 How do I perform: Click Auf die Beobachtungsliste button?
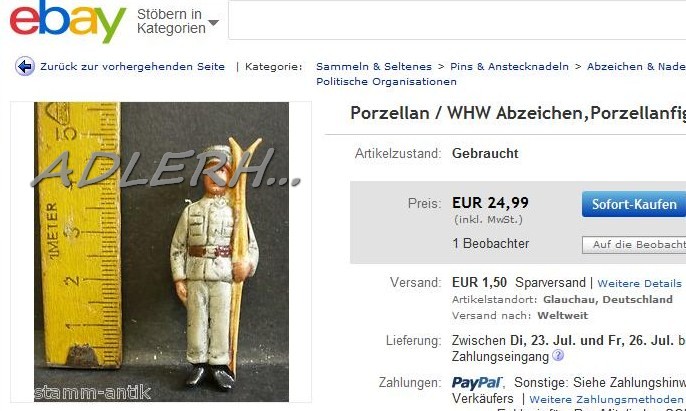point(634,245)
